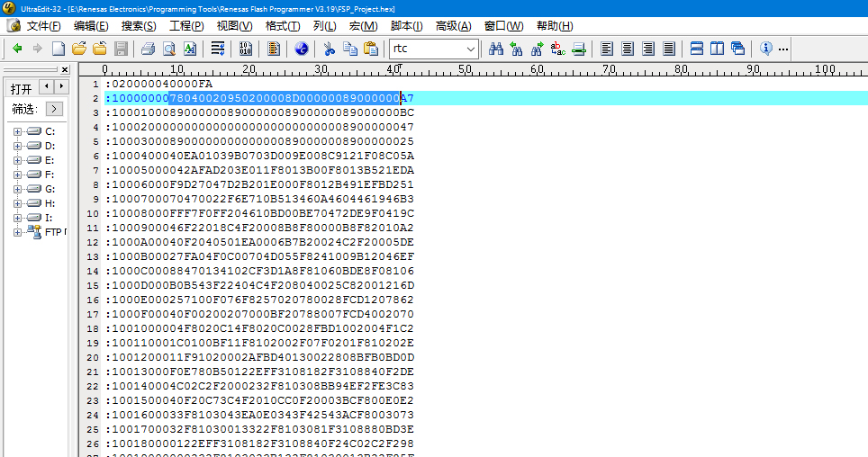Image resolution: width=868 pixels, height=457 pixels.
Task: Click the UltraEdit app icon in title bar
Action: [x=9, y=8]
